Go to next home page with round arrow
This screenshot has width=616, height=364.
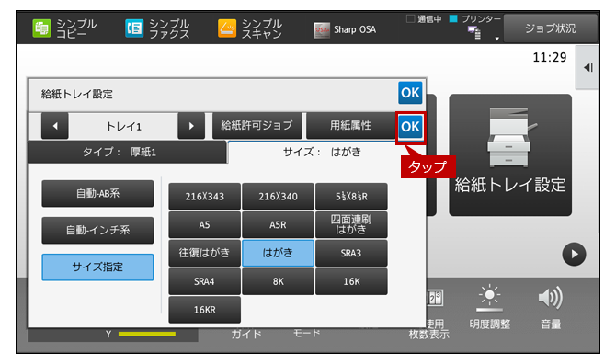tap(574, 254)
